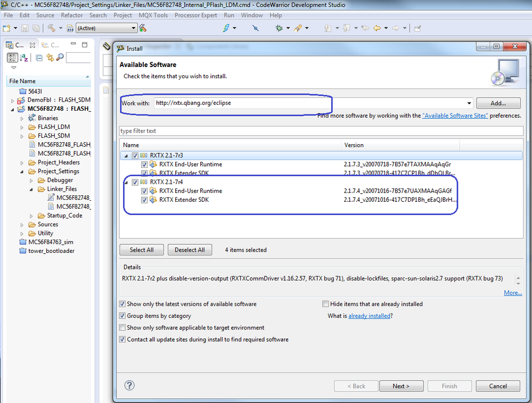532x403 pixels.
Task: Toggle Contact all update sites checkbox
Action: pos(122,339)
